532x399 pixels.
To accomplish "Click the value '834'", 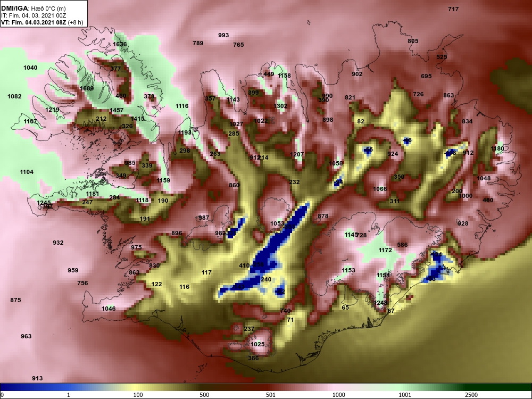I will point(467,121).
